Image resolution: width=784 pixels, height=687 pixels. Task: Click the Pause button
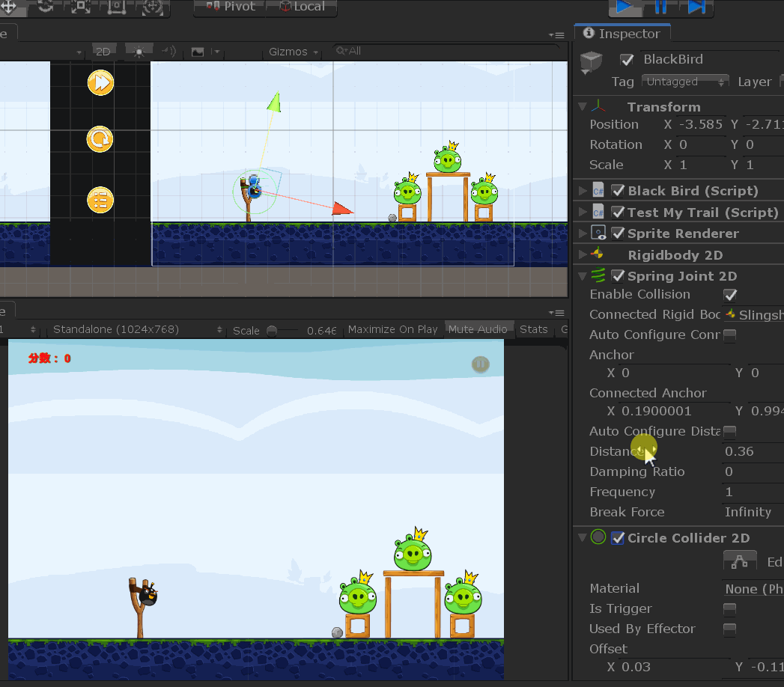(660, 7)
